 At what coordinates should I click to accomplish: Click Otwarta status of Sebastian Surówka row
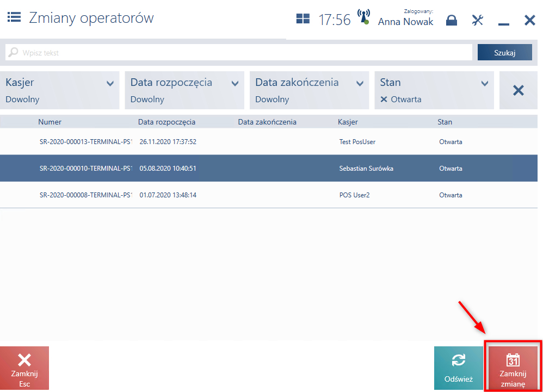tap(451, 169)
